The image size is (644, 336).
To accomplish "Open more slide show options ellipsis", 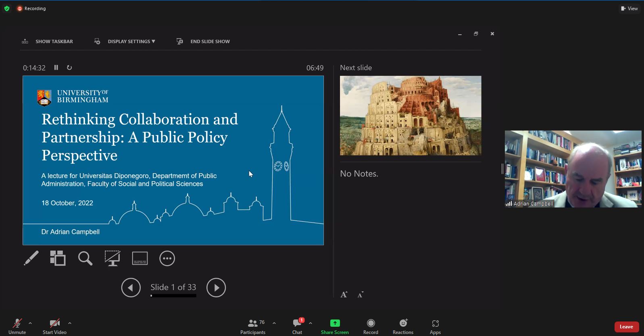I will point(167,258).
